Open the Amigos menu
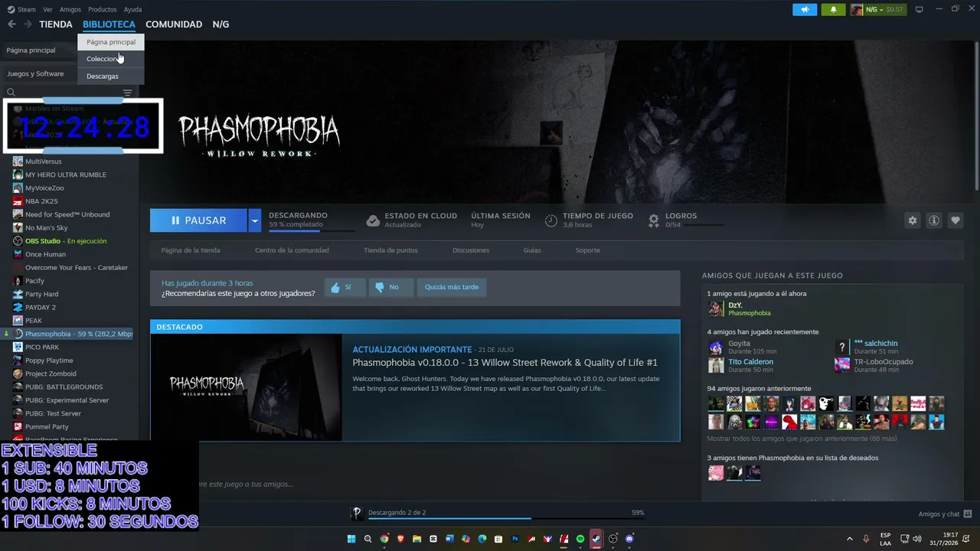Screen dimensions: 980x551 (x=70, y=9)
